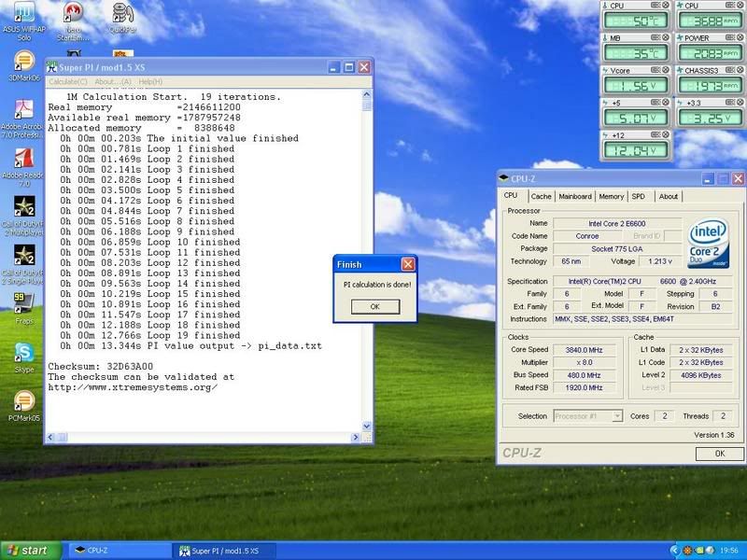Screen dimensions: 747x560
Task: Click the OK button in CPU-Z
Action: tap(719, 454)
